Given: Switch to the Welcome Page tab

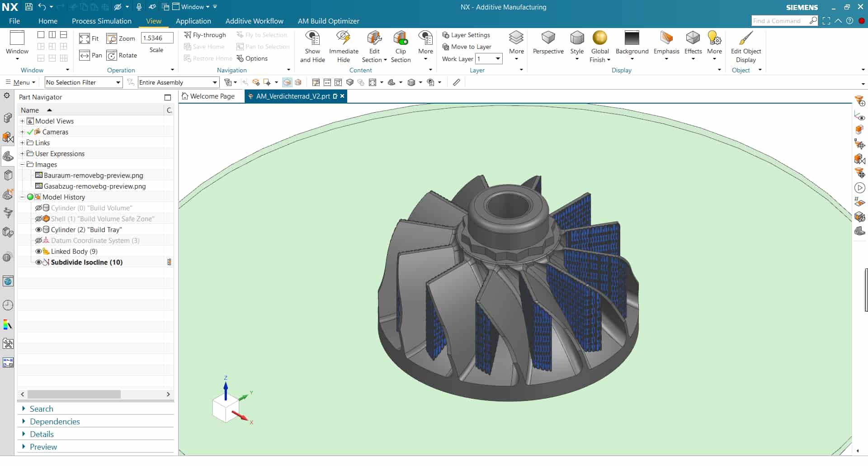Looking at the screenshot, I should coord(208,96).
